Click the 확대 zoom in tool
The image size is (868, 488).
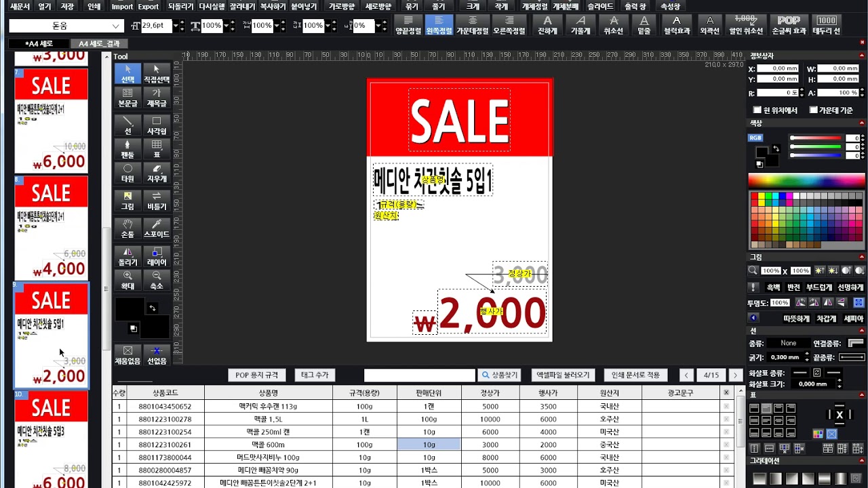(x=127, y=280)
